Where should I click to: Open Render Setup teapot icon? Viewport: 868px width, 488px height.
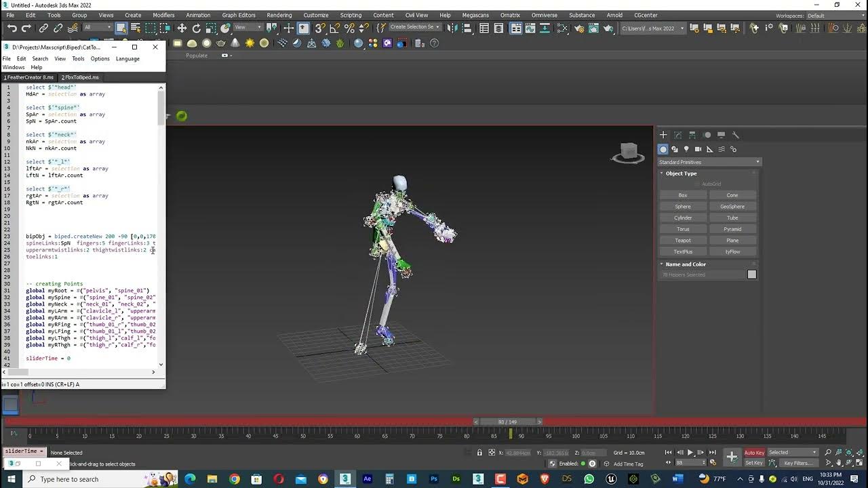pos(580,28)
